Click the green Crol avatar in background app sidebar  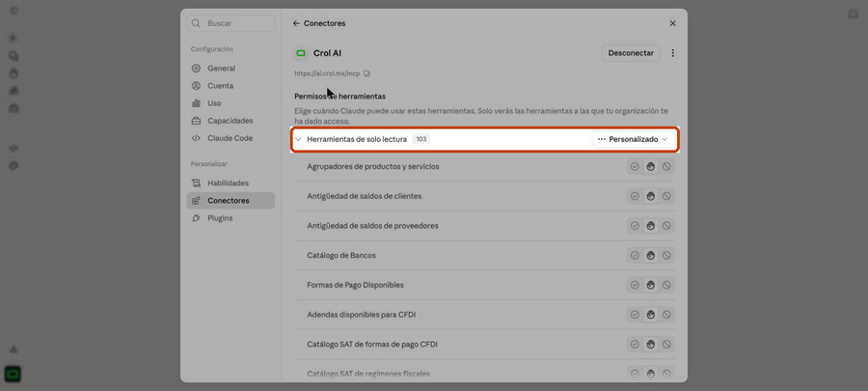(x=14, y=375)
